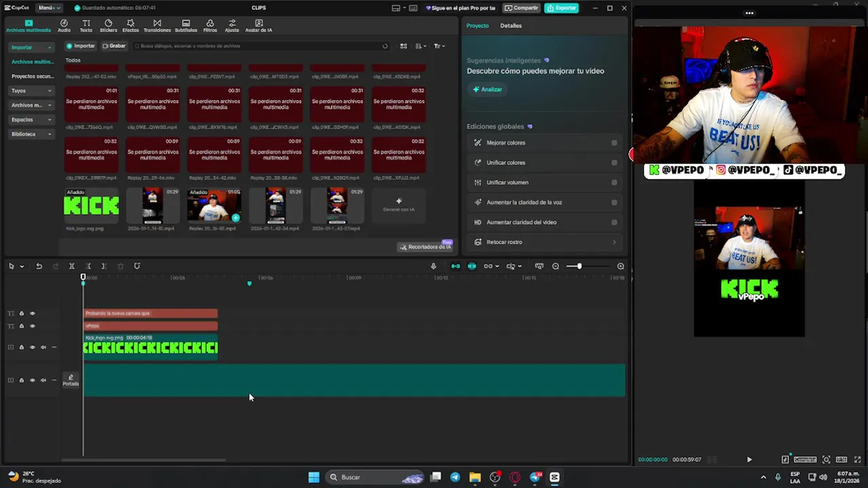
Task: Enable the Mejorar colores toggle
Action: click(x=614, y=143)
